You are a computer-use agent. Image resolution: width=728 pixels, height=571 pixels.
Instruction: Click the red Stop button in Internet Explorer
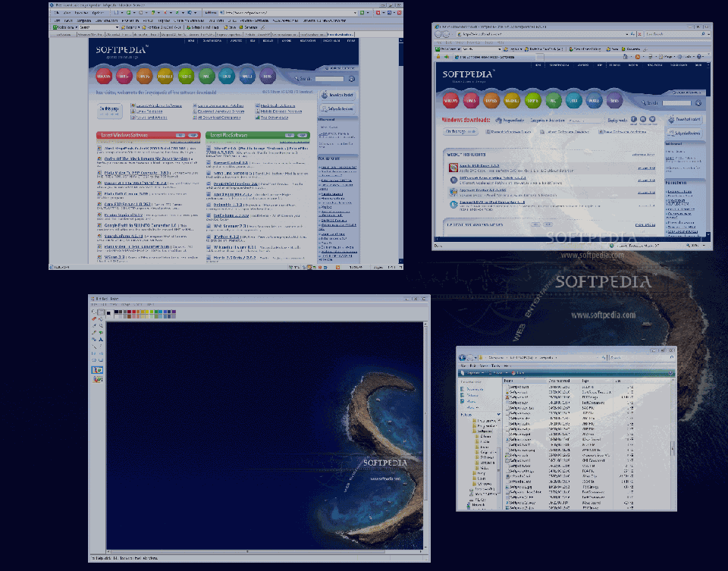coord(640,34)
